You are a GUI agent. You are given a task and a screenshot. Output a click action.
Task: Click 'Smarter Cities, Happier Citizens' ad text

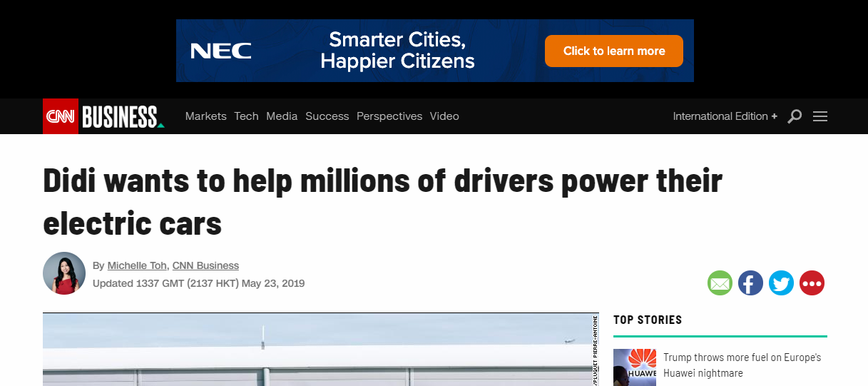click(397, 50)
